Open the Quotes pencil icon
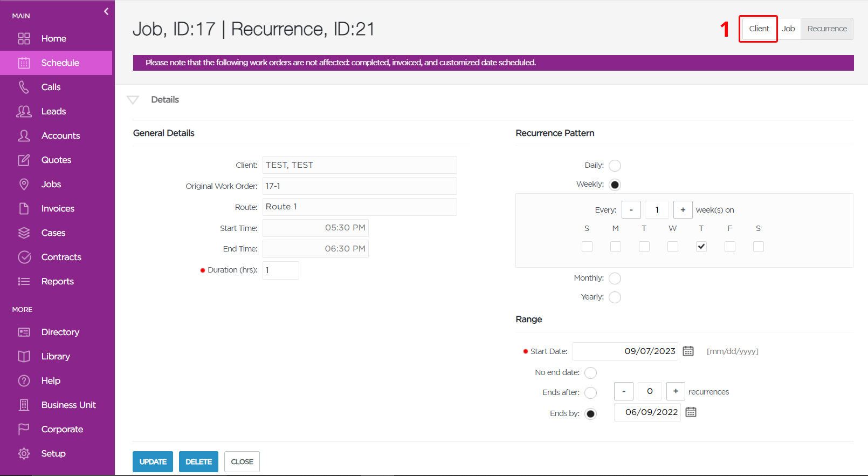Image resolution: width=868 pixels, height=476 pixels. (x=24, y=160)
